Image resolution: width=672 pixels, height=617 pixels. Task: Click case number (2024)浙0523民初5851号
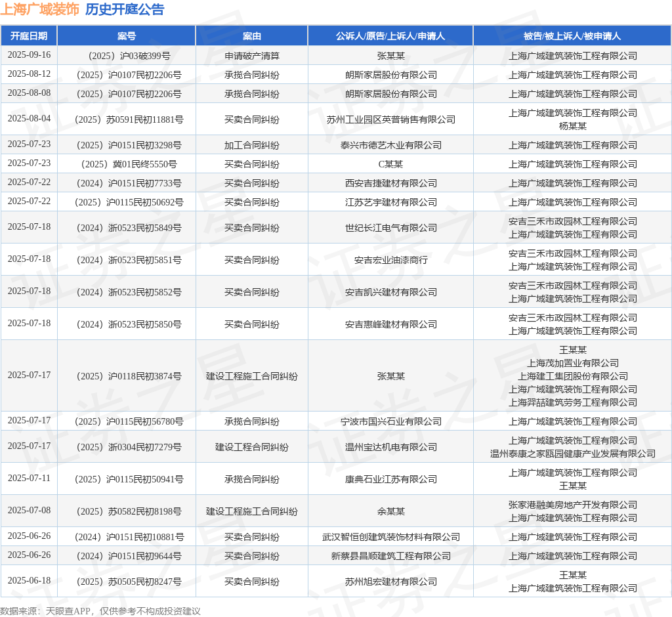click(129, 260)
